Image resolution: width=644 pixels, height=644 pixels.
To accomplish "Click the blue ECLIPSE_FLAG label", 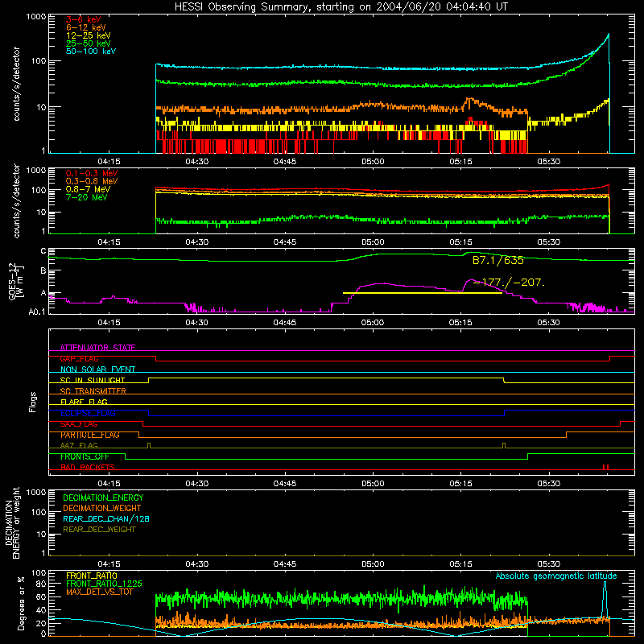I will [x=88, y=413].
